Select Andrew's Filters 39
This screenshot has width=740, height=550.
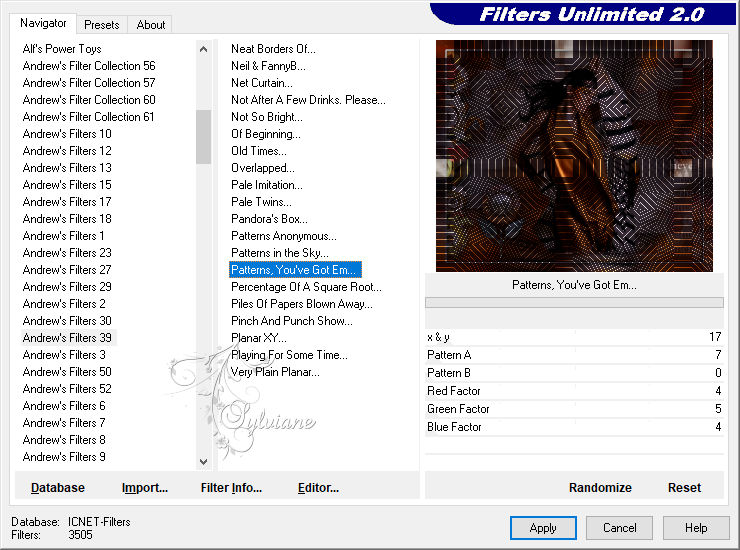click(x=67, y=338)
